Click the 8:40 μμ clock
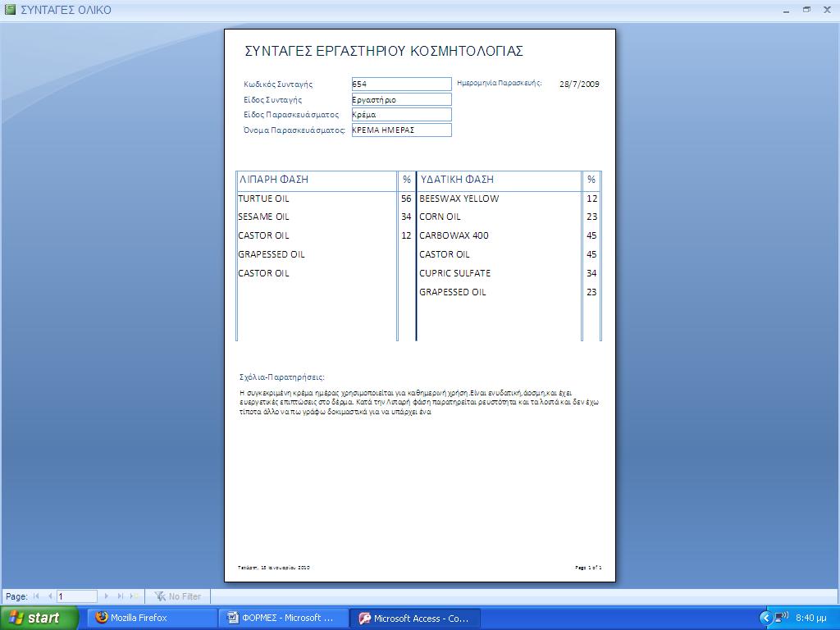 pos(811,618)
